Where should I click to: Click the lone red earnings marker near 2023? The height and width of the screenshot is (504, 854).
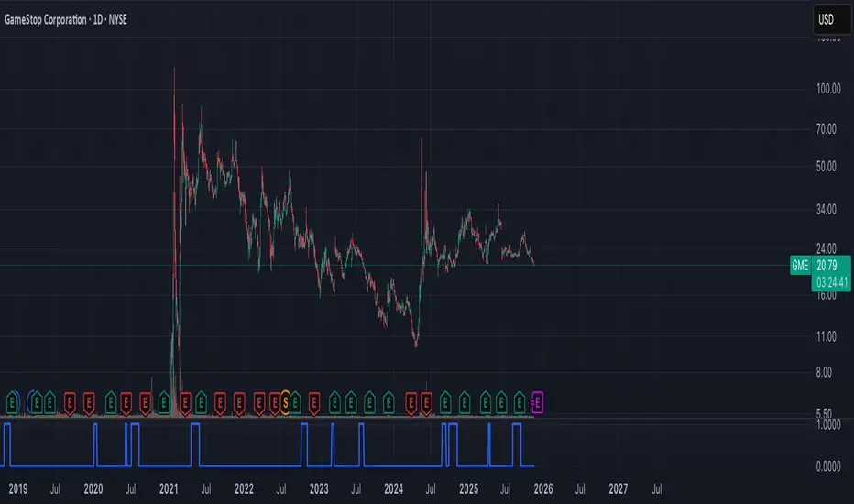tap(314, 403)
